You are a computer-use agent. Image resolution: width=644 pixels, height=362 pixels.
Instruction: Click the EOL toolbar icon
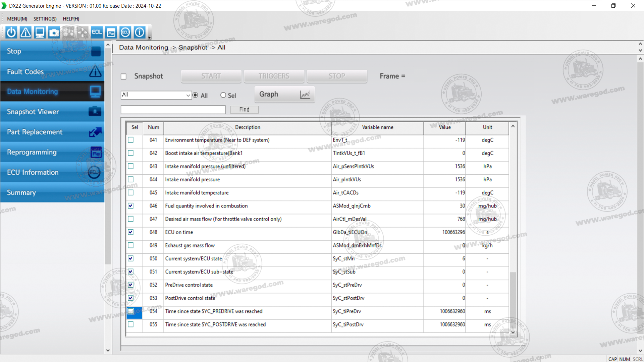(x=97, y=33)
